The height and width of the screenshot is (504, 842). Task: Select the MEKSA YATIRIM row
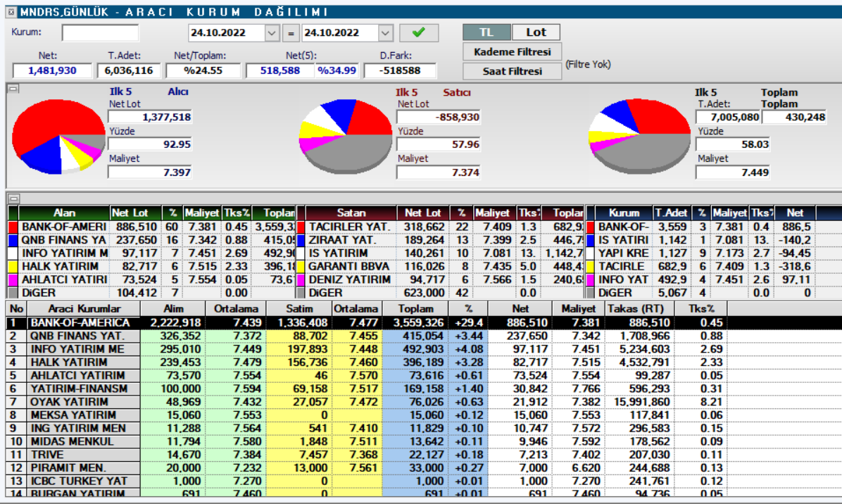[424, 415]
